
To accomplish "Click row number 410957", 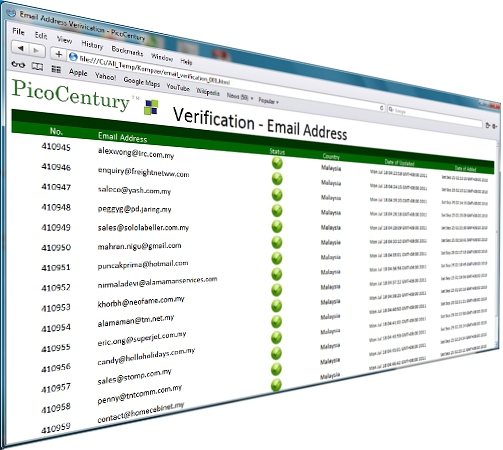I will (56, 388).
